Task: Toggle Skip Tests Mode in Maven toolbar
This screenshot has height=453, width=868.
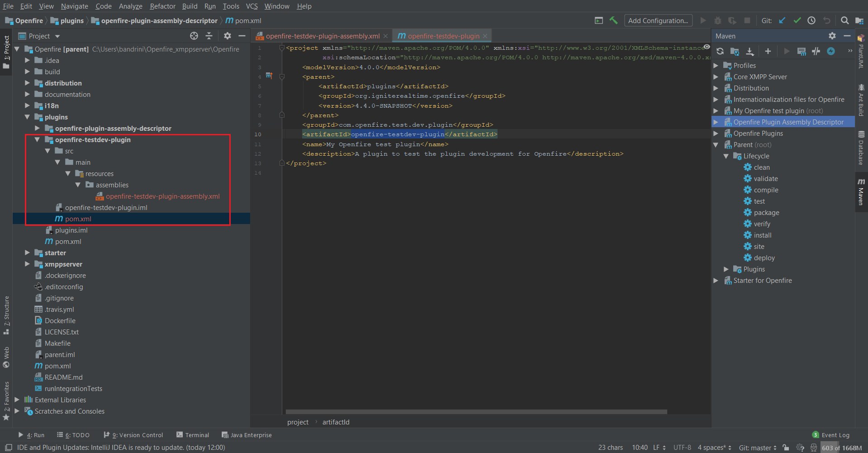Action: [831, 51]
